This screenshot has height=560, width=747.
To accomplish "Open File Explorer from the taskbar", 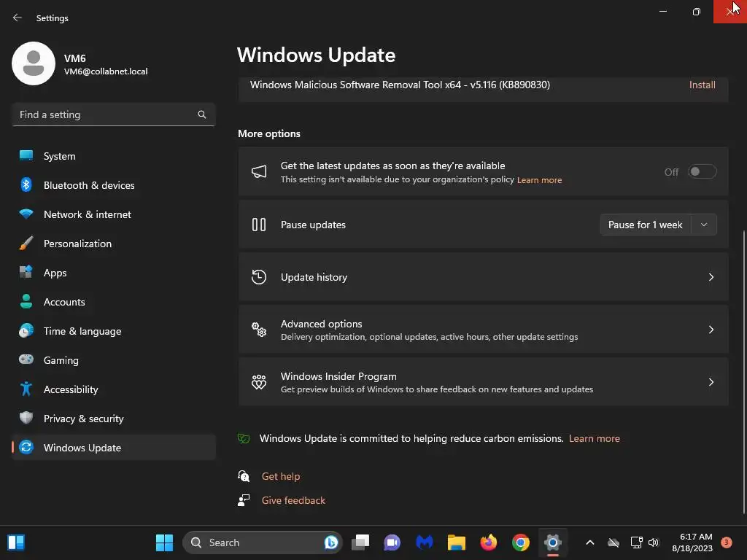I will coord(457,542).
